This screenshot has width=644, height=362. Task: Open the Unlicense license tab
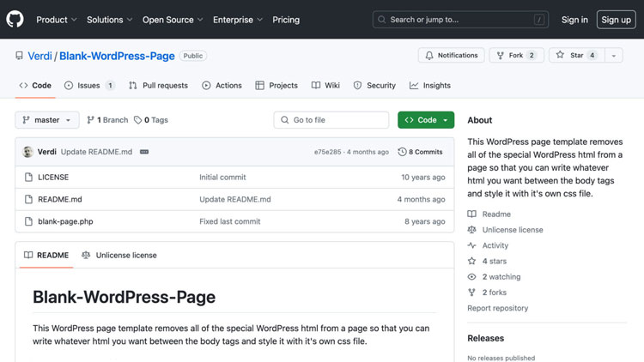pos(119,255)
